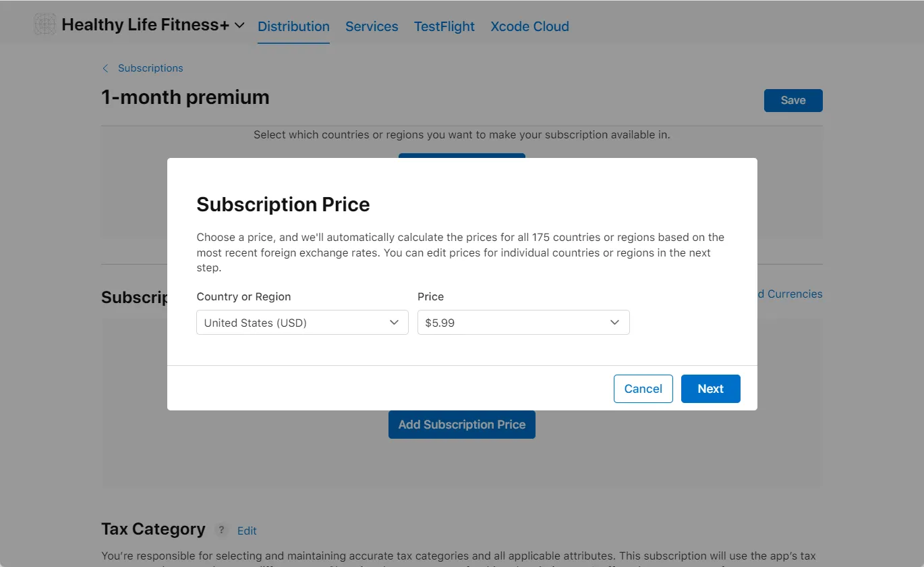
Task: Click Next to confirm the price
Action: click(710, 389)
